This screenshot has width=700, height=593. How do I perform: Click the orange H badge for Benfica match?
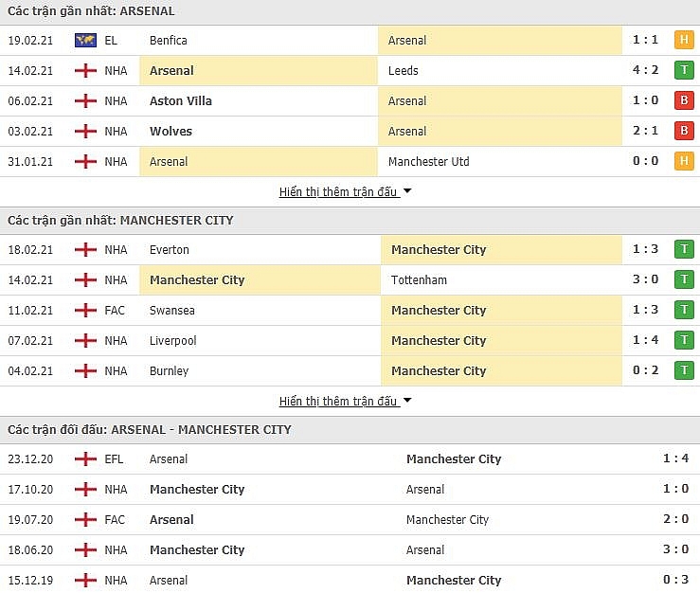click(684, 40)
